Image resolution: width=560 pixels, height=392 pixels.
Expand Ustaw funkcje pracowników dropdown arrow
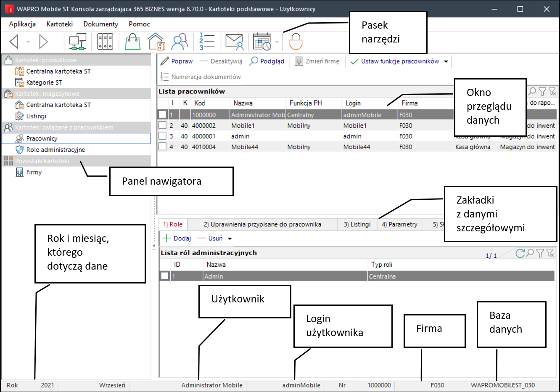(x=446, y=61)
